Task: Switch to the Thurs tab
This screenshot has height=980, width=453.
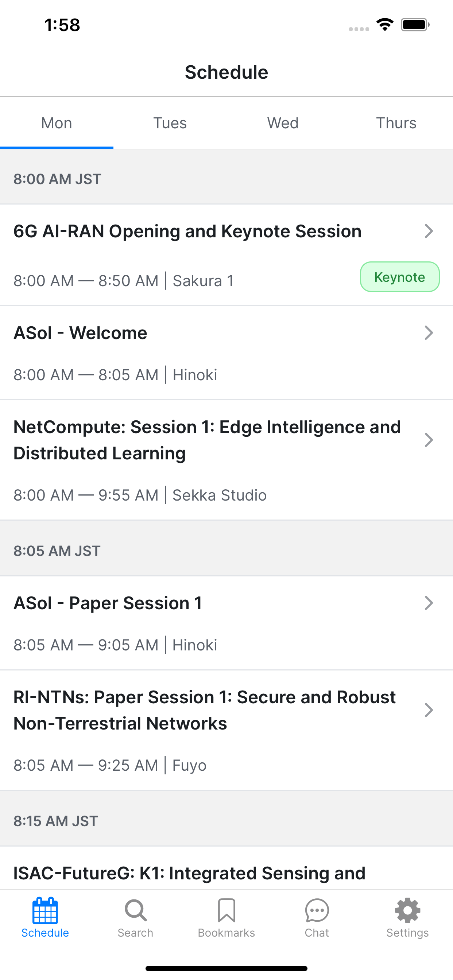Action: click(396, 123)
